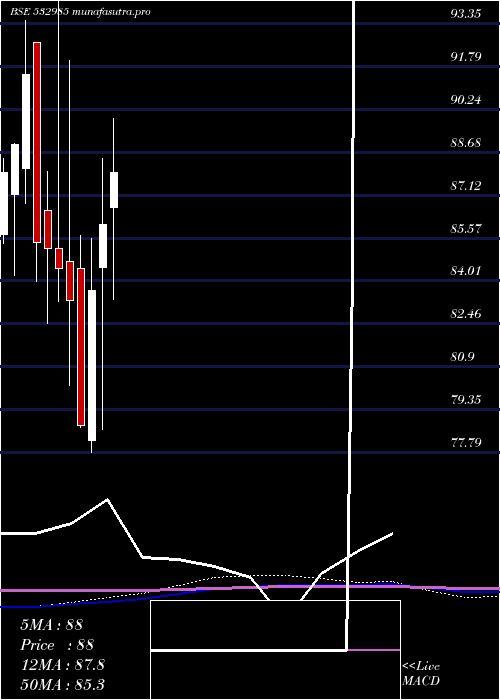The height and width of the screenshot is (700, 500).
Task: Click the Price : 88 label
Action: (x=57, y=645)
